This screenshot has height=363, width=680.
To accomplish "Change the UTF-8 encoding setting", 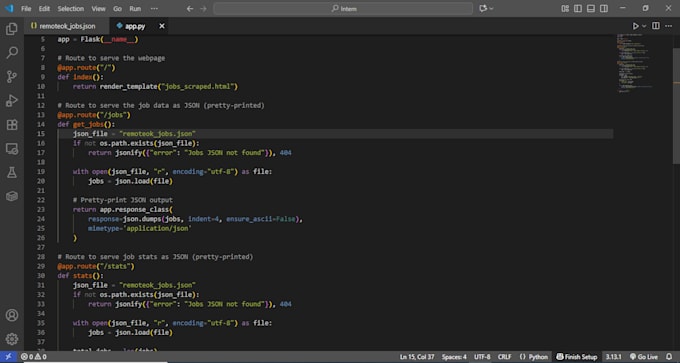I will coord(482,357).
